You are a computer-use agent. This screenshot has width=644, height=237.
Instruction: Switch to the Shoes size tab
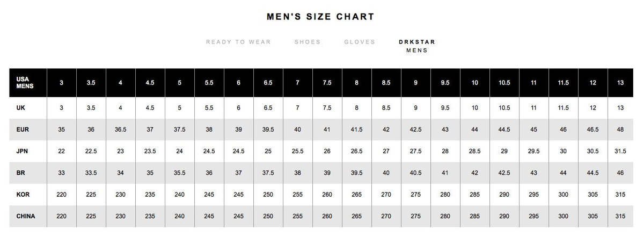[308, 42]
